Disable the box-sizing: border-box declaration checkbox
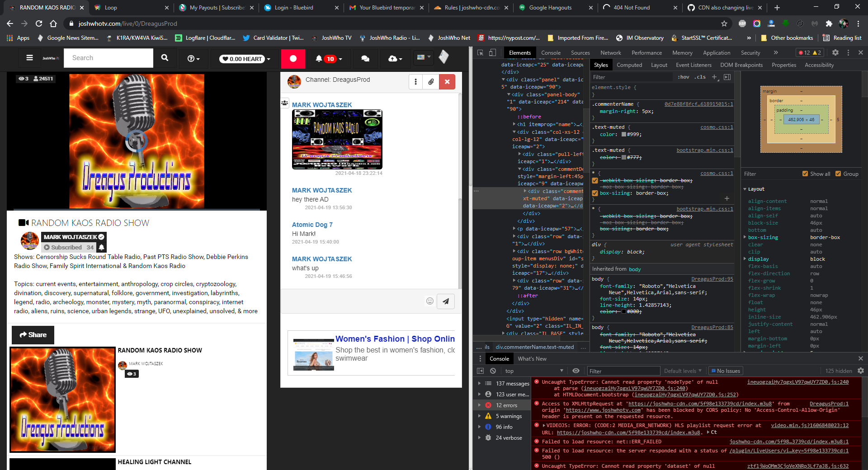The image size is (868, 470). pyautogui.click(x=595, y=193)
